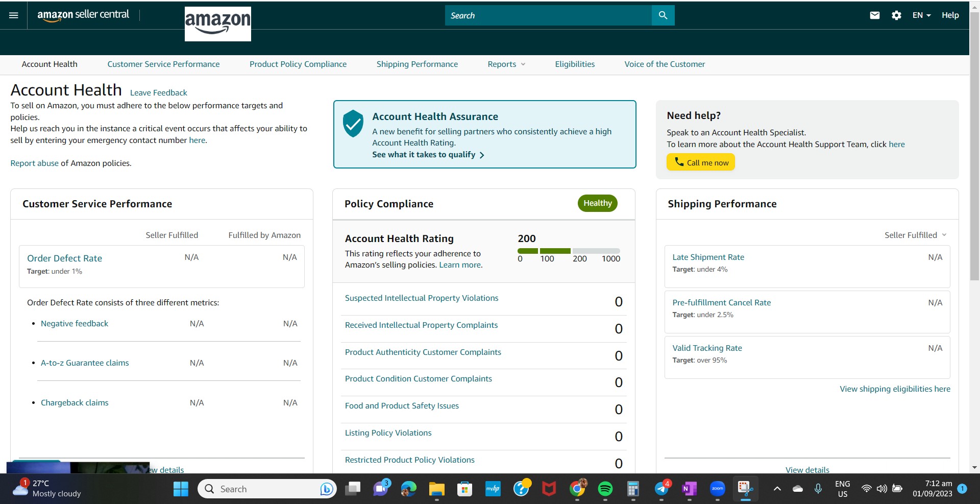Open Telegram from the taskbar
Image resolution: width=980 pixels, height=504 pixels.
661,489
